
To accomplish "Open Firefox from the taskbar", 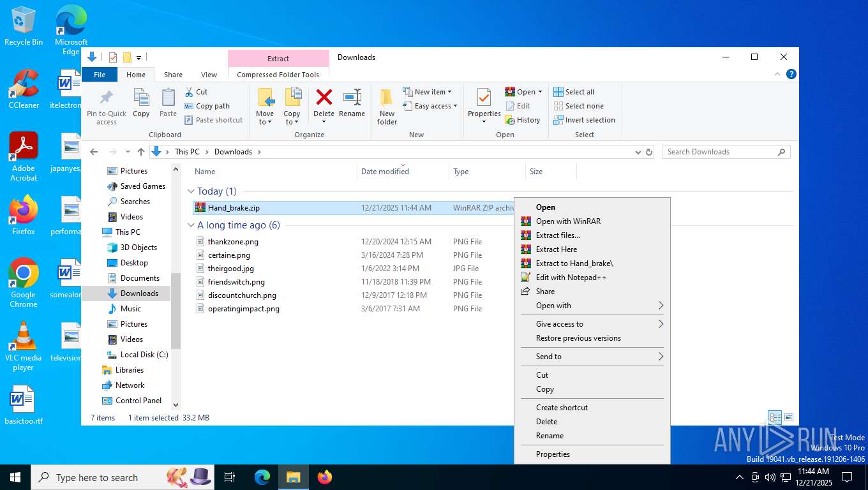I will (325, 477).
